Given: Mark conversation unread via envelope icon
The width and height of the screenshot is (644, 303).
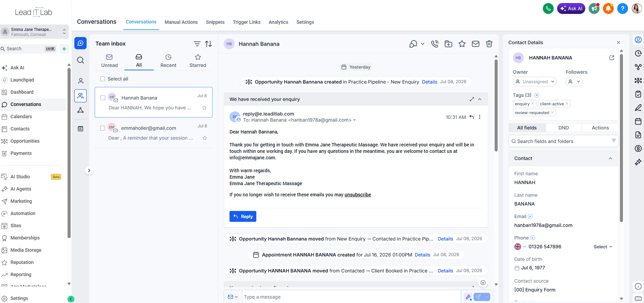Looking at the screenshot, I should click(476, 44).
